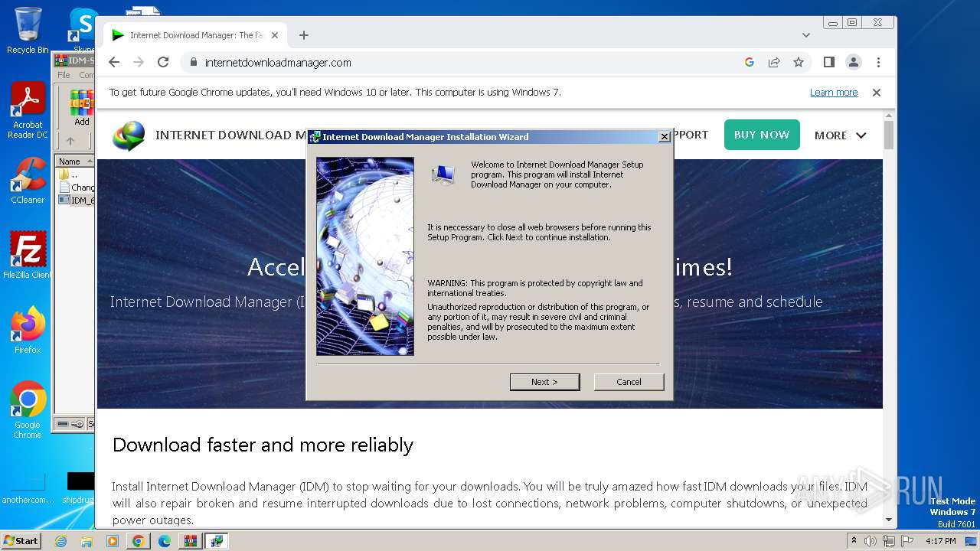Open File menu in WinRAR window
This screenshot has width=980, height=551.
[x=64, y=75]
